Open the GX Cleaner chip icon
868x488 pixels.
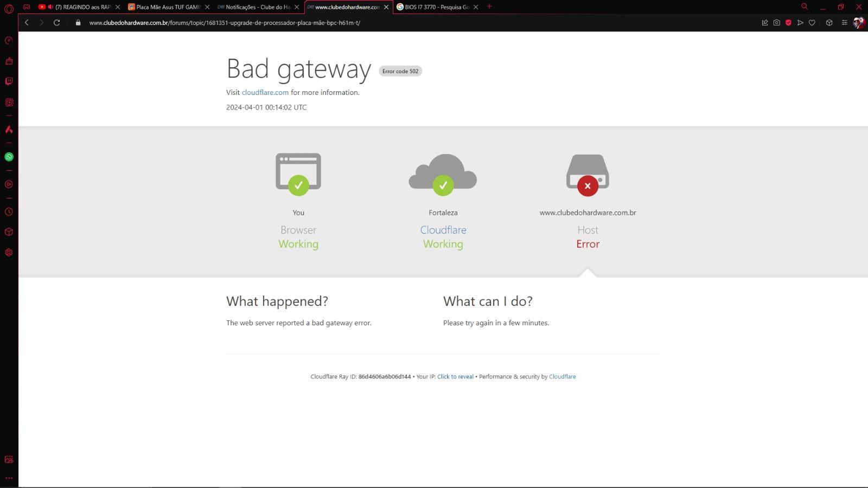[x=9, y=102]
